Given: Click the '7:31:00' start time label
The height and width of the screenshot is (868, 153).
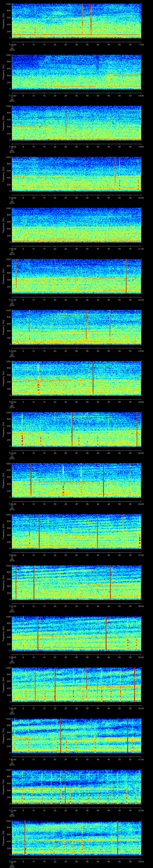Looking at the screenshot, I should [12, 810].
